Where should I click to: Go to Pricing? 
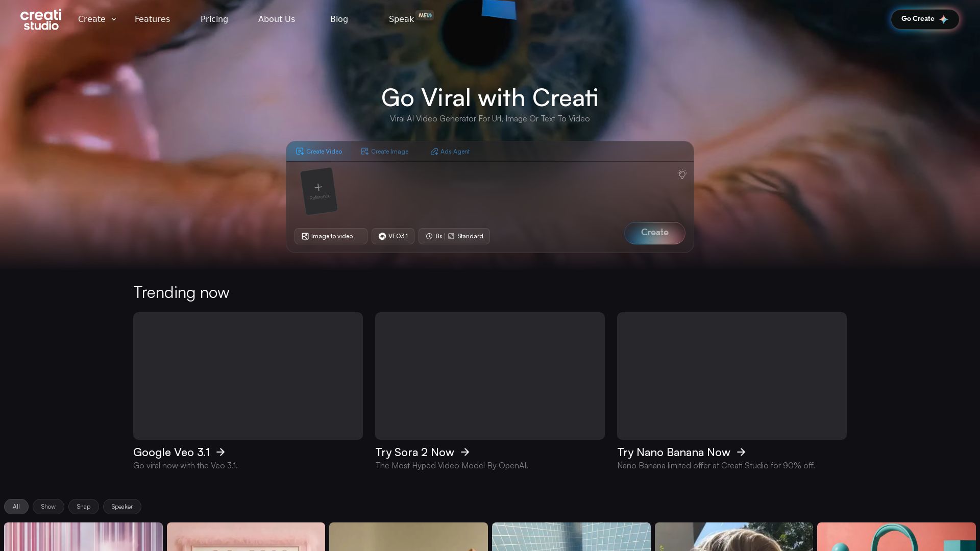tap(214, 19)
